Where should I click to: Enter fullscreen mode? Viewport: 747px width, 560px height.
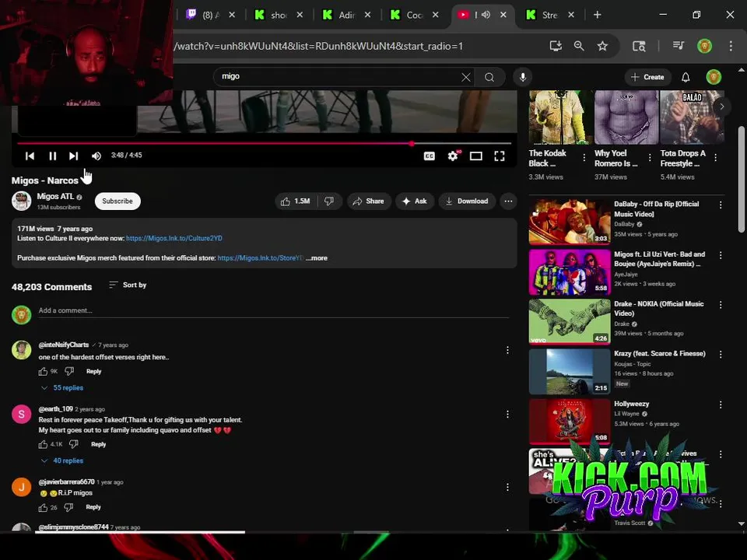point(500,156)
